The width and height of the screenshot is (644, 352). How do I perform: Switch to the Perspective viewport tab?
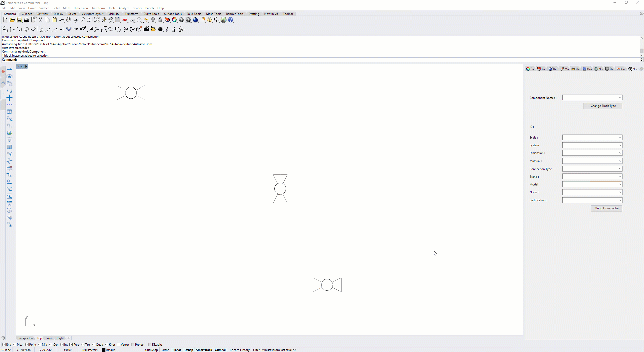point(26,338)
